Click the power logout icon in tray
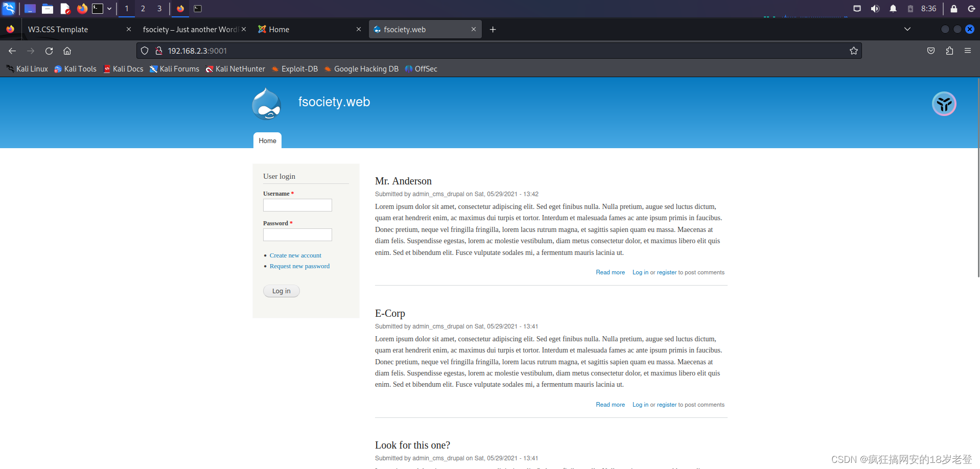The height and width of the screenshot is (469, 980). pos(971,9)
